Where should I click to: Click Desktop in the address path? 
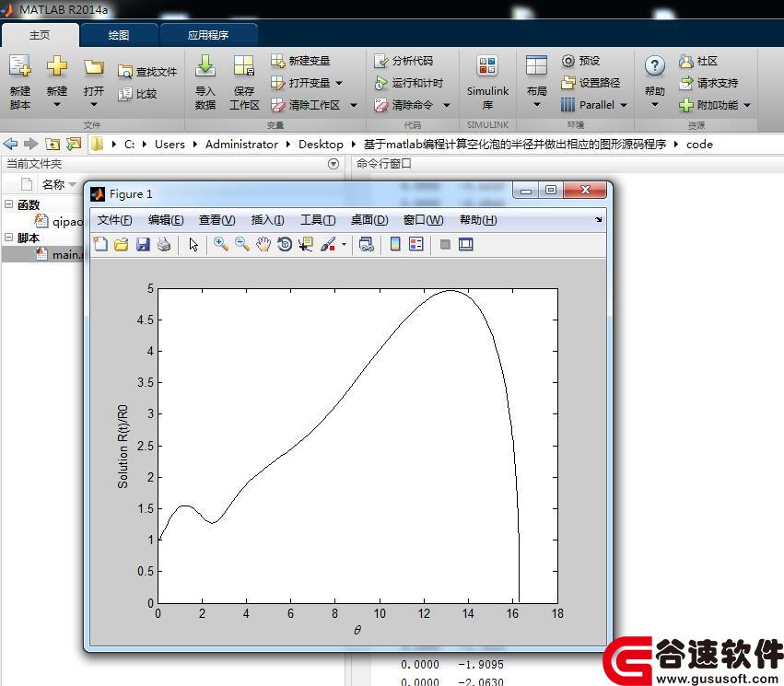pos(321,145)
